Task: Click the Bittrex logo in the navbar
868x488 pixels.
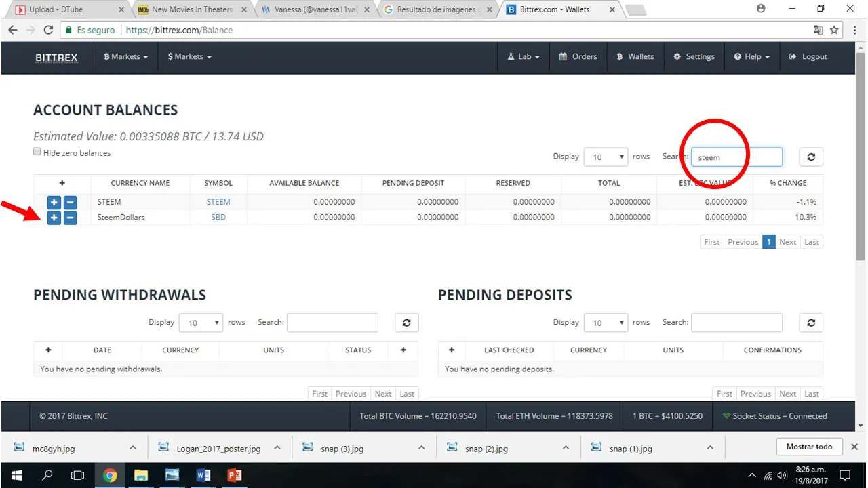Action: 56,58
